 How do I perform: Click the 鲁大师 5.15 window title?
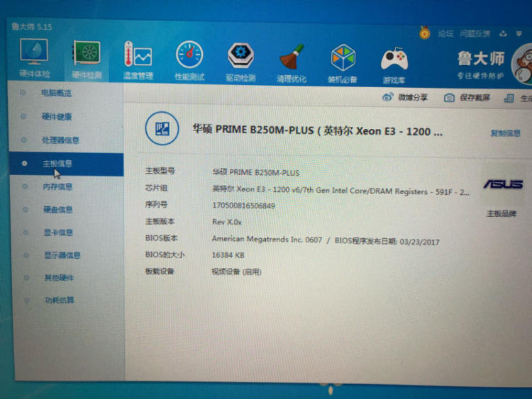coord(31,27)
